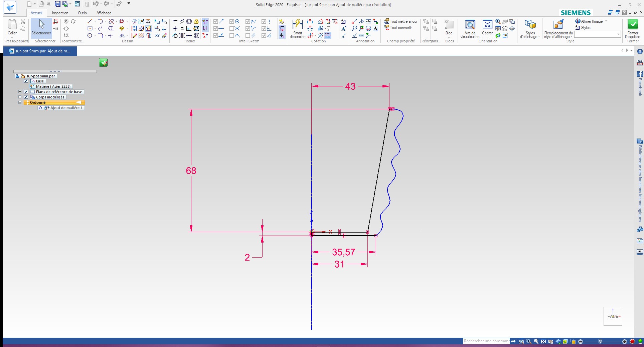Toggle the Corps modélisés checkbox
This screenshot has width=644, height=347.
pyautogui.click(x=26, y=97)
